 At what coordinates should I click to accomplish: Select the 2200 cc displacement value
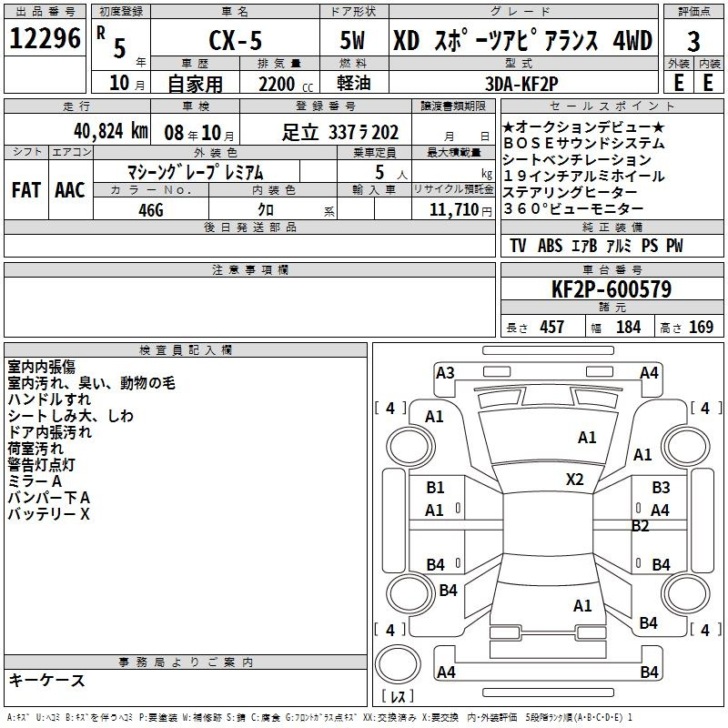279,83
